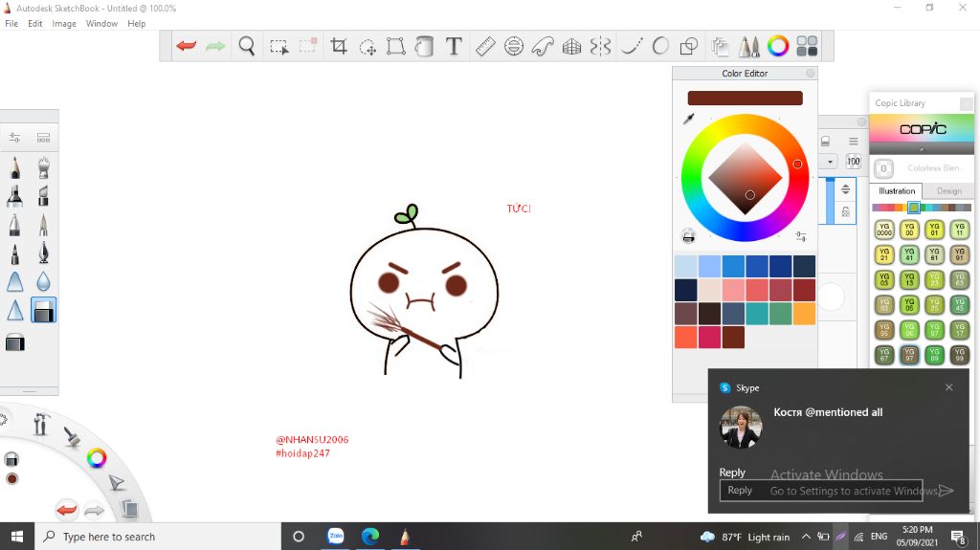Toggle Symmetry drawing mode
This screenshot has width=980, height=550.
[600, 46]
